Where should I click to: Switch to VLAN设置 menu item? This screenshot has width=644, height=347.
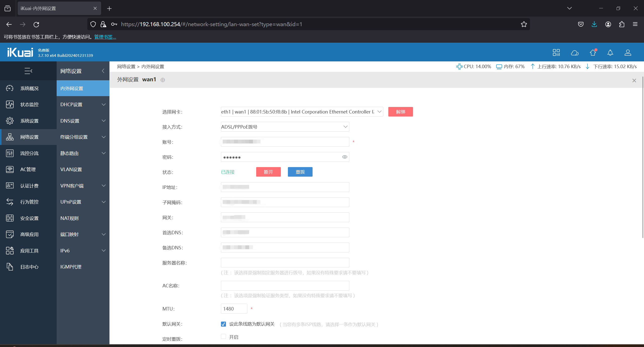tap(71, 169)
